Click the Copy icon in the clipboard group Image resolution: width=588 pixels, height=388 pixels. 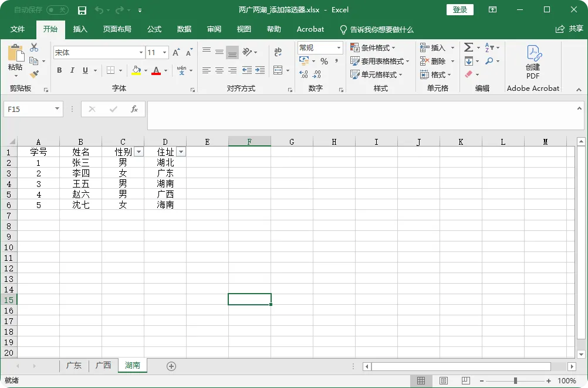pyautogui.click(x=34, y=61)
